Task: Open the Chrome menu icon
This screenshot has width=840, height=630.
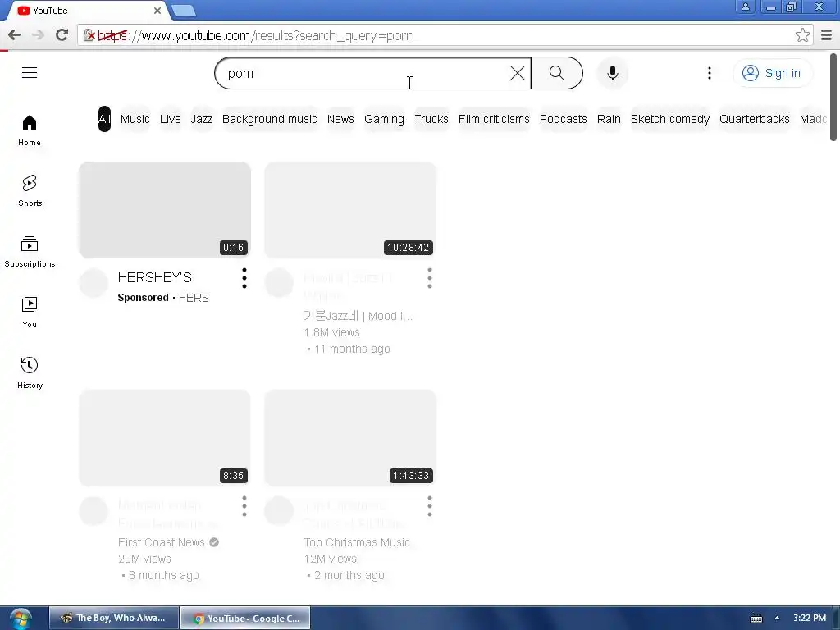Action: 827,35
